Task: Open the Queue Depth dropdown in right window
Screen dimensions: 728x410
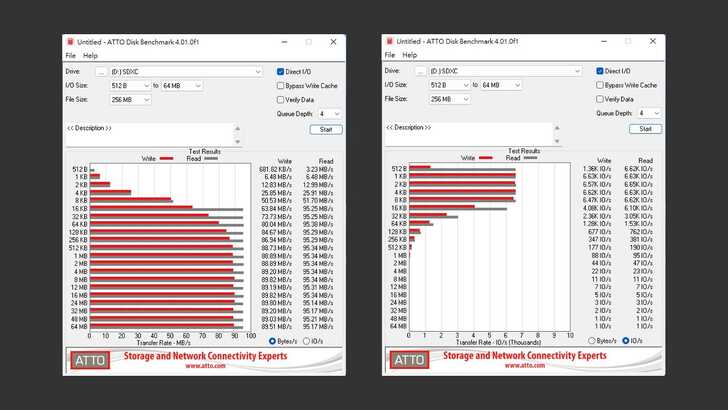Action: coord(649,113)
